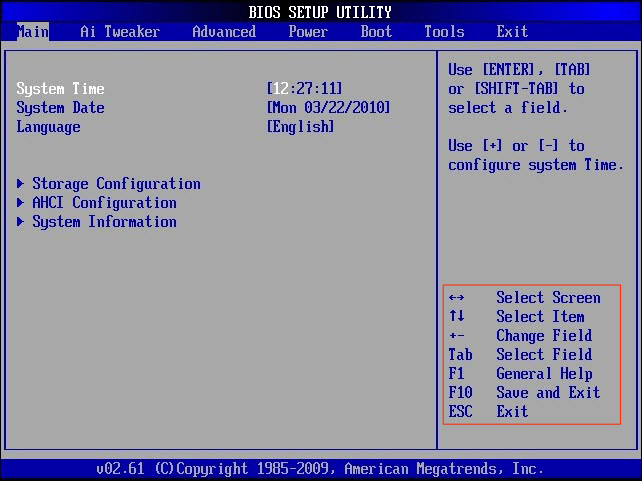Click the Change Field legend text

coord(544,336)
